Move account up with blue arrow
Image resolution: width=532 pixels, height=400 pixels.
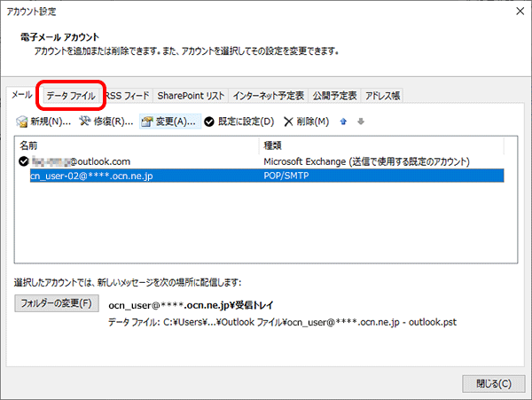coord(343,122)
